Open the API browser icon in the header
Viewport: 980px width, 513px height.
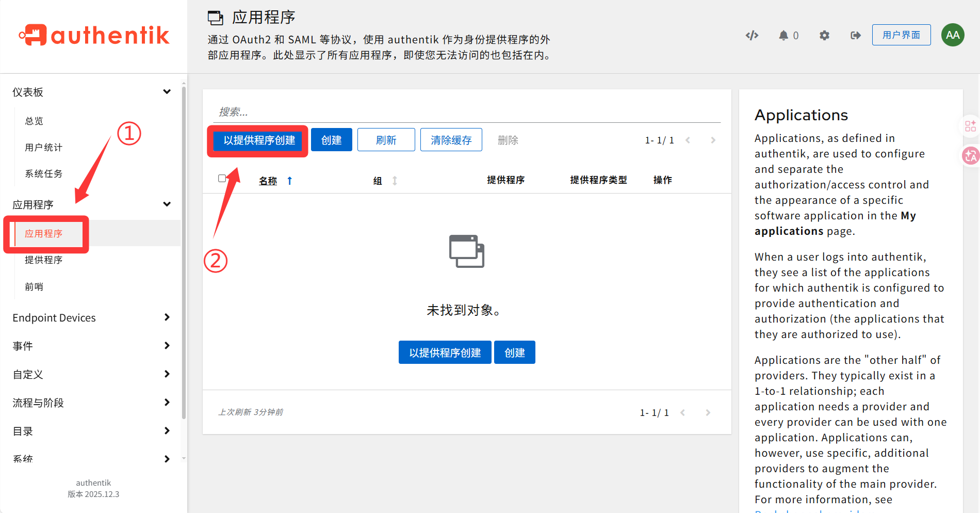[x=752, y=35]
